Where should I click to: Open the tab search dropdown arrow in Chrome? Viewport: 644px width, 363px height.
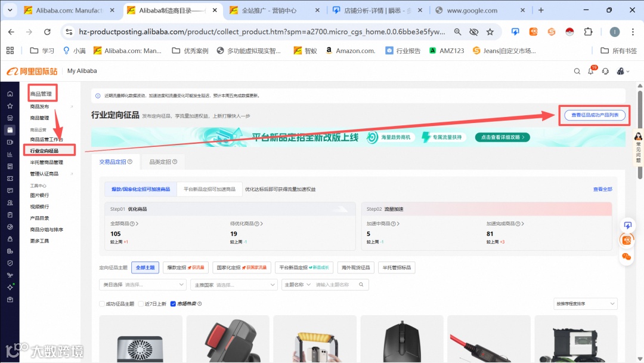tap(10, 10)
